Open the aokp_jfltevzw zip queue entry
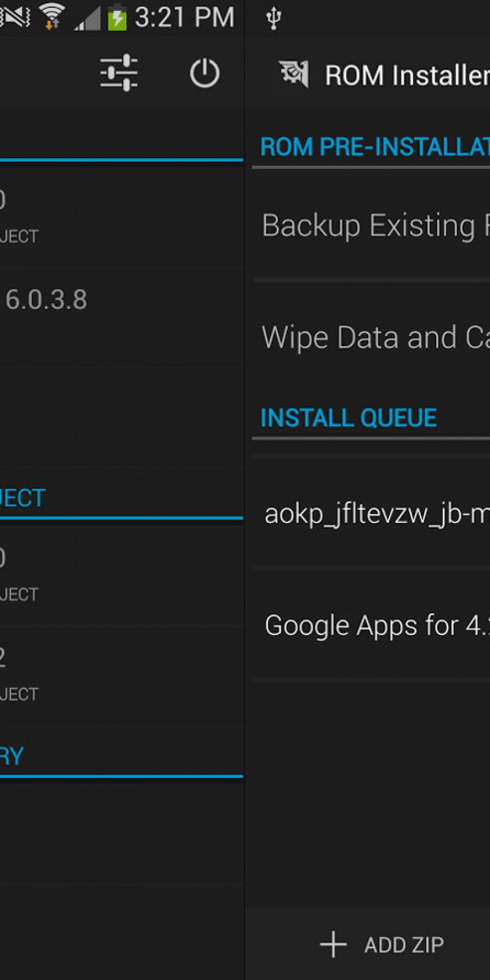The height and width of the screenshot is (980, 490). 376,513
